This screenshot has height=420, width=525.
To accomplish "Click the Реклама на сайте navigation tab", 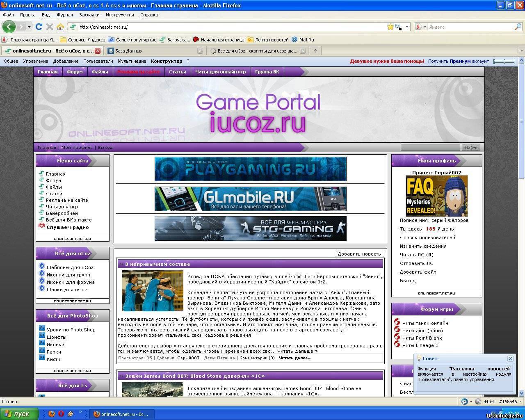I will tap(138, 72).
